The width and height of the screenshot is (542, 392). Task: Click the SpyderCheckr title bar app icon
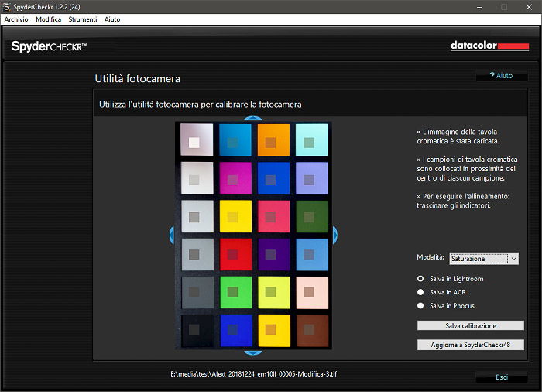pos(6,7)
